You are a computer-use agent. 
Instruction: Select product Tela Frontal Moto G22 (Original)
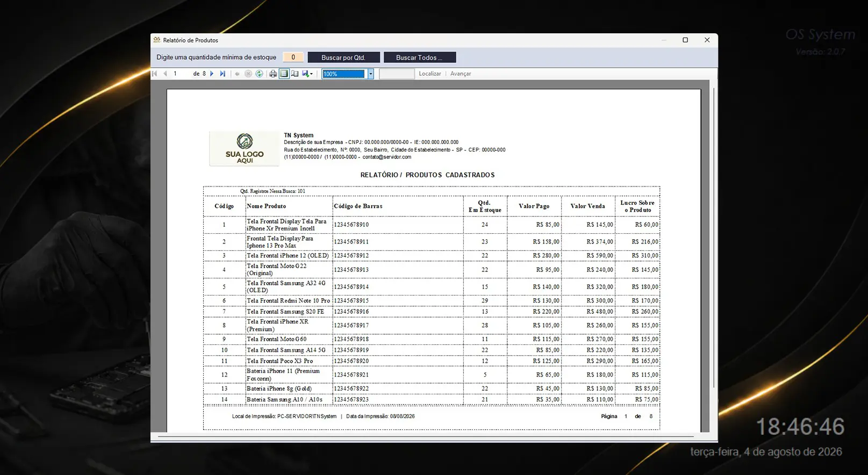tap(277, 270)
